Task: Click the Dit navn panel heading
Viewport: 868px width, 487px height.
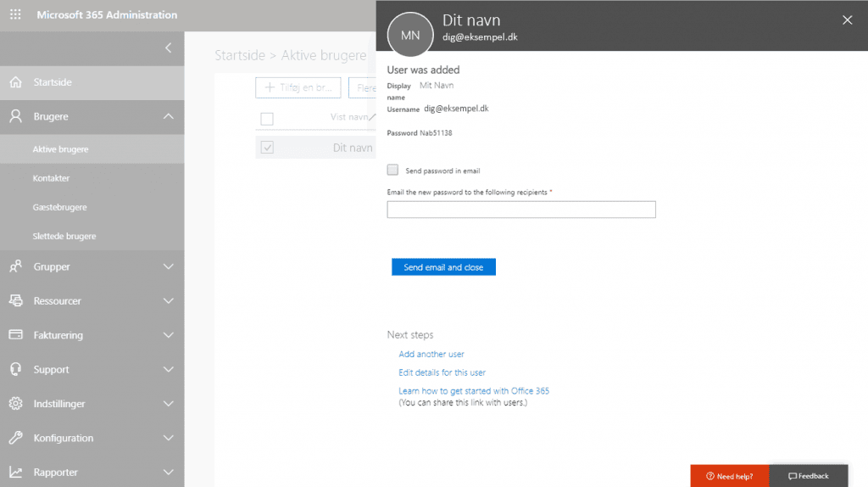Action: (x=471, y=20)
